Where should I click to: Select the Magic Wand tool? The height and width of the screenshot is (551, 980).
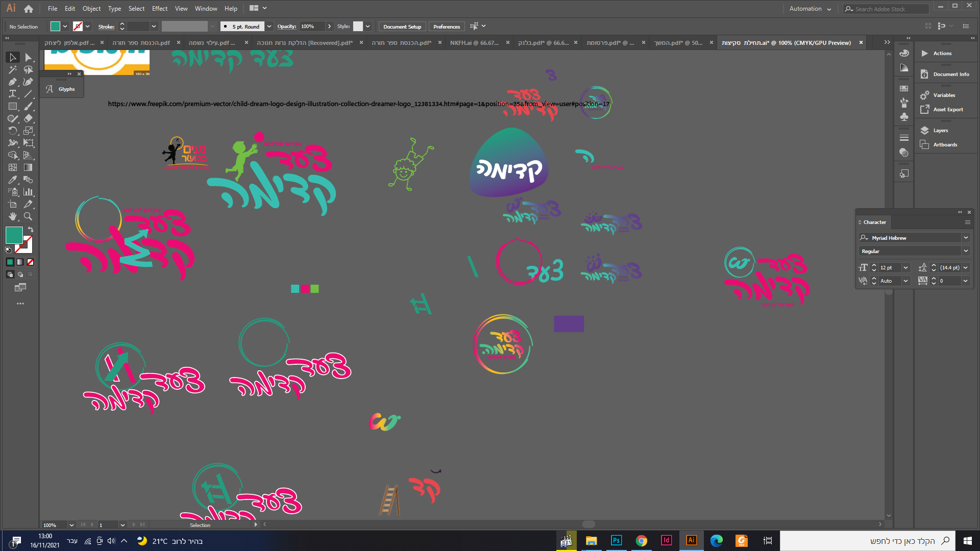[13, 70]
